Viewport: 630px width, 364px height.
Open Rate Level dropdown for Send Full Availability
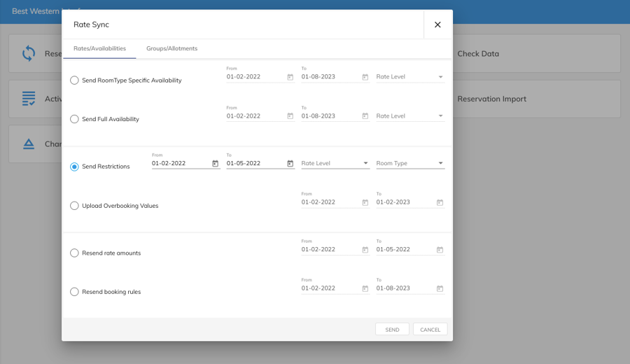click(409, 116)
